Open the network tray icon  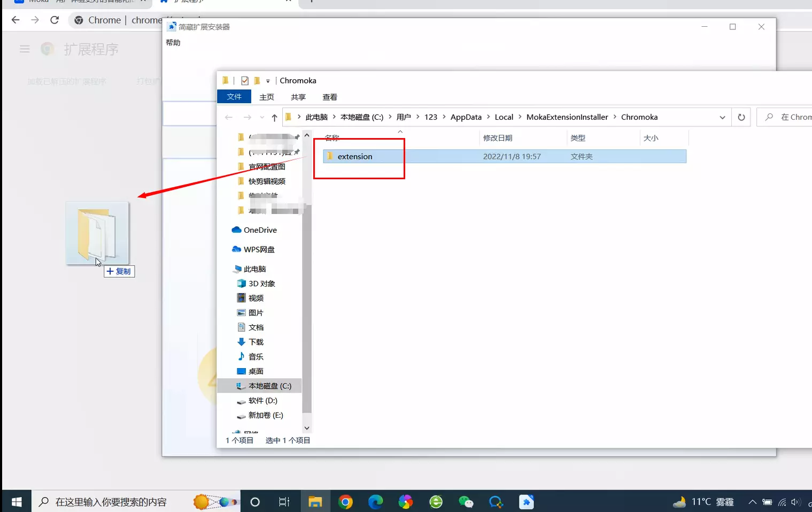[x=782, y=502]
